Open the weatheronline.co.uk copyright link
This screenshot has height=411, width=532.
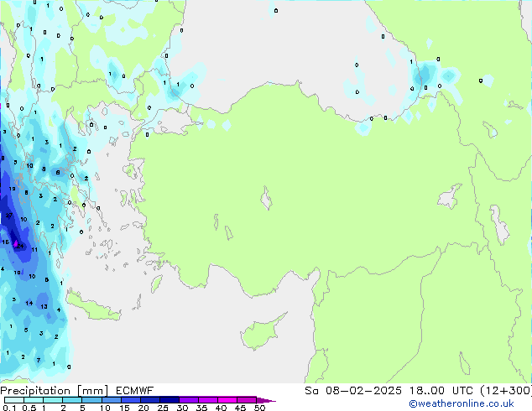pos(462,403)
